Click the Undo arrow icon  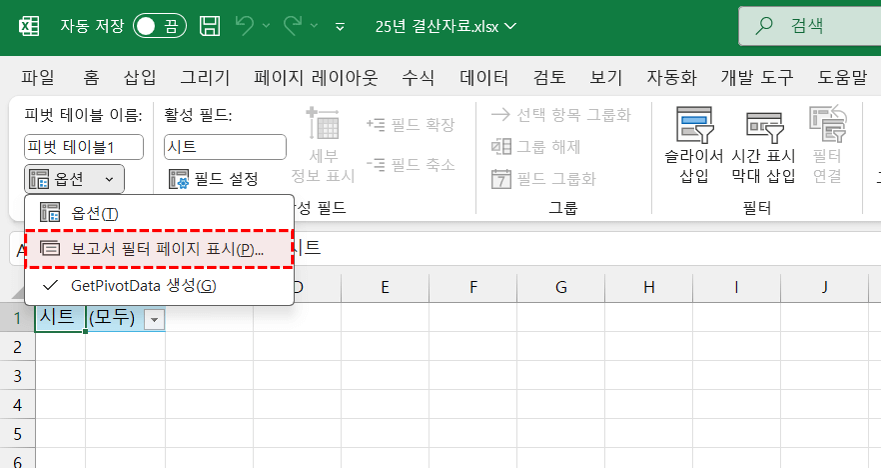tap(244, 26)
